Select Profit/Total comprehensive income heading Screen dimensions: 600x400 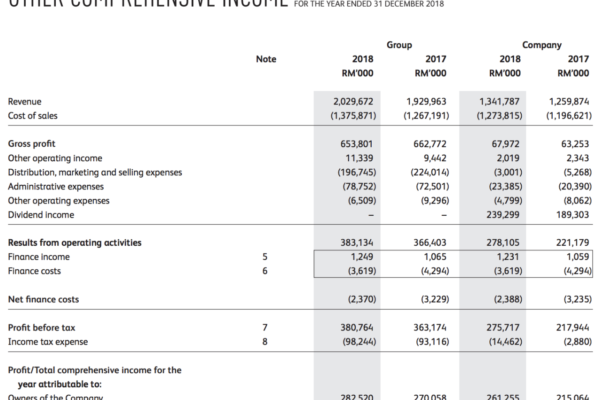point(95,377)
